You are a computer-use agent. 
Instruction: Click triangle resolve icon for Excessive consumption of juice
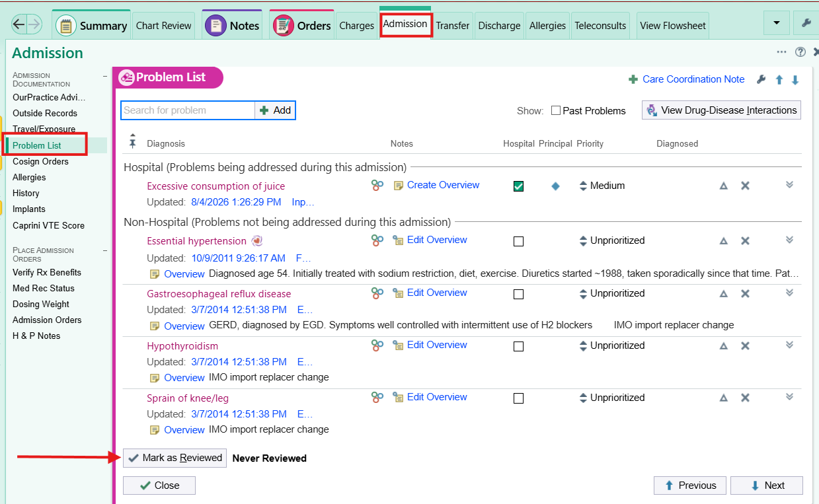(x=724, y=186)
